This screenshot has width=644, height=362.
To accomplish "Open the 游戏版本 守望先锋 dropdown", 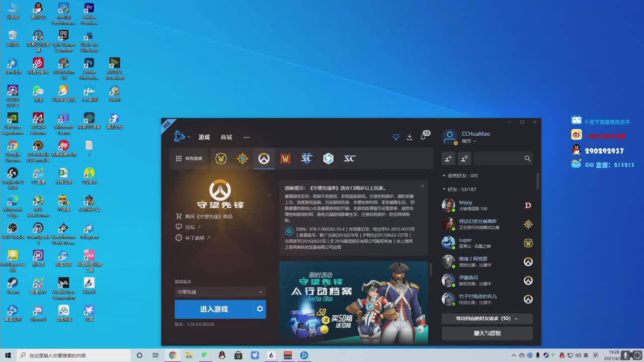I will click(x=220, y=292).
